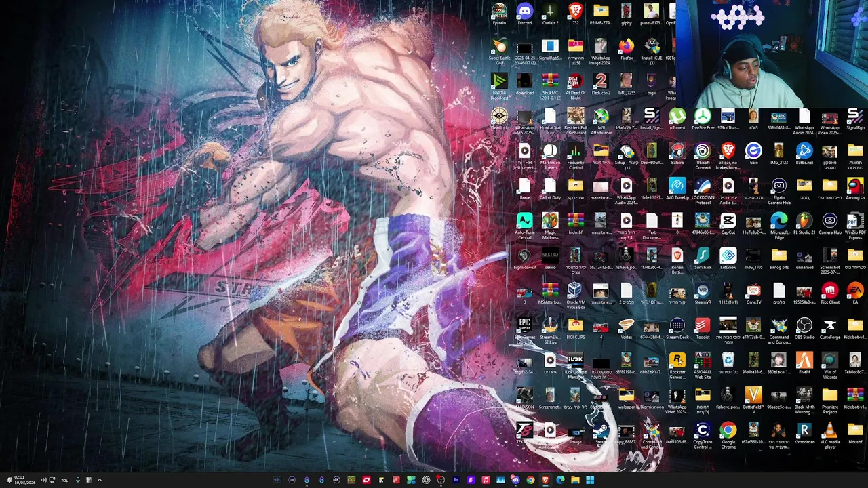Launch Google Chrome from the desktop
The width and height of the screenshot is (868, 488).
click(x=728, y=436)
